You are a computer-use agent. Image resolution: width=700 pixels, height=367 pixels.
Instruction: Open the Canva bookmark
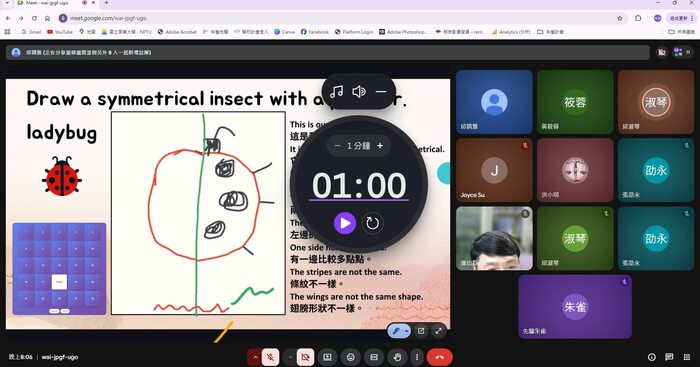tap(284, 32)
